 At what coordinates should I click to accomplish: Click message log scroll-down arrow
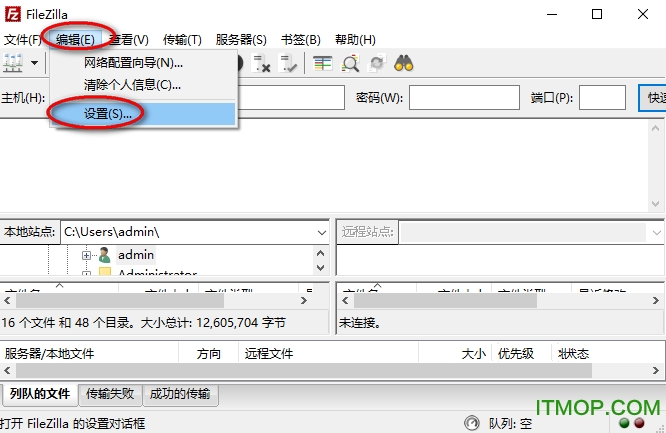[x=655, y=204]
